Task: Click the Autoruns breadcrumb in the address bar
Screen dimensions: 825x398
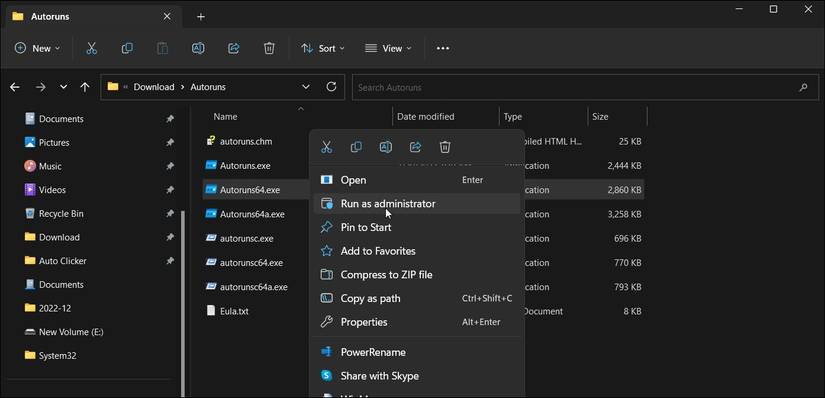Action: (x=208, y=87)
